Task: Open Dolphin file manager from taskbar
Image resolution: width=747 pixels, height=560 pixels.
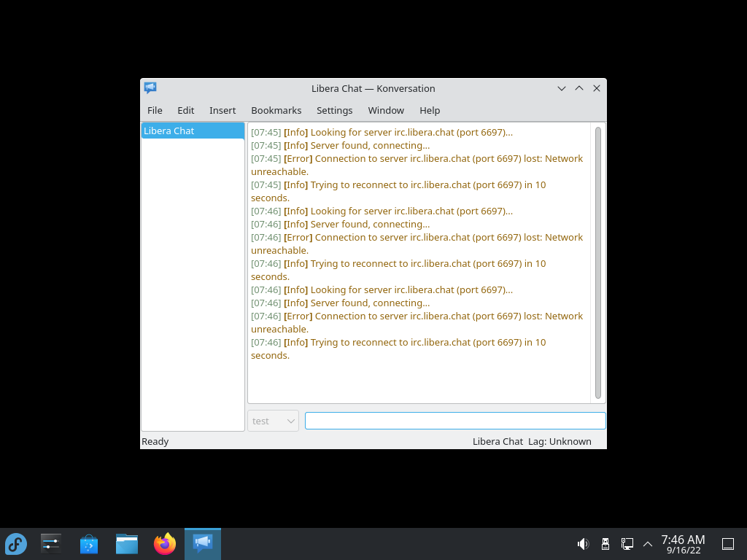Action: pyautogui.click(x=127, y=544)
